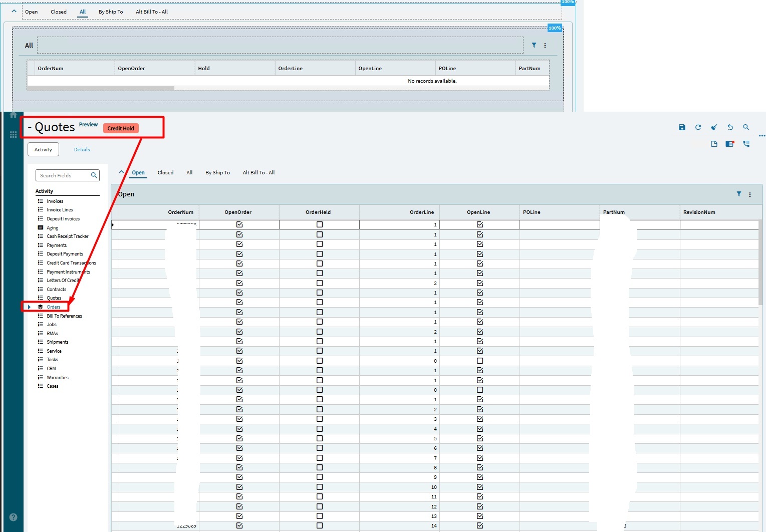Viewport: 766px width, 532px height.
Task: Toggle OpenLine checkbox in OrderLine 14 row
Action: [480, 525]
